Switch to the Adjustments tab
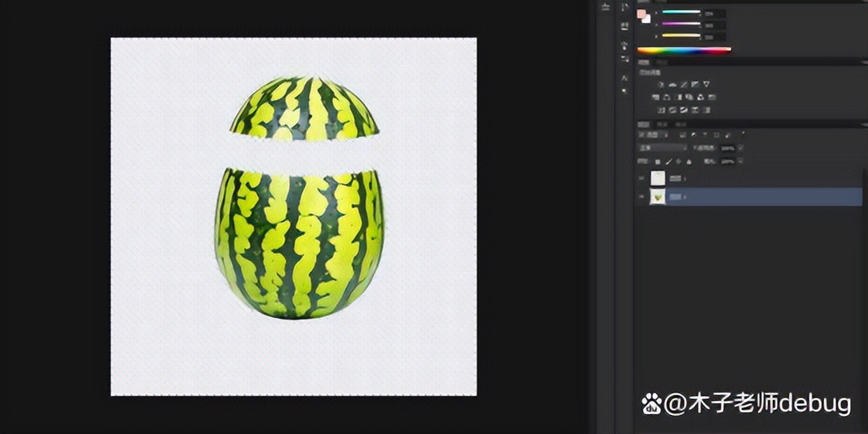The width and height of the screenshot is (868, 434). pyautogui.click(x=644, y=62)
